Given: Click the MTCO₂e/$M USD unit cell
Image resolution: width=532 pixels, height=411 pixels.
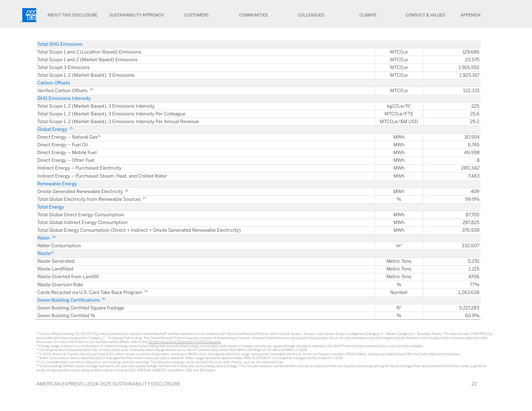Looking at the screenshot, I should coord(399,122).
